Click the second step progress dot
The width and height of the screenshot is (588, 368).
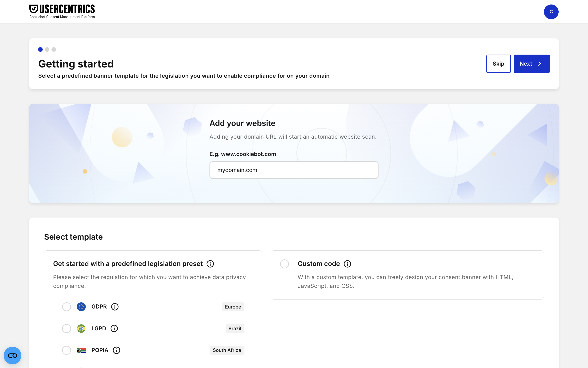[47, 49]
